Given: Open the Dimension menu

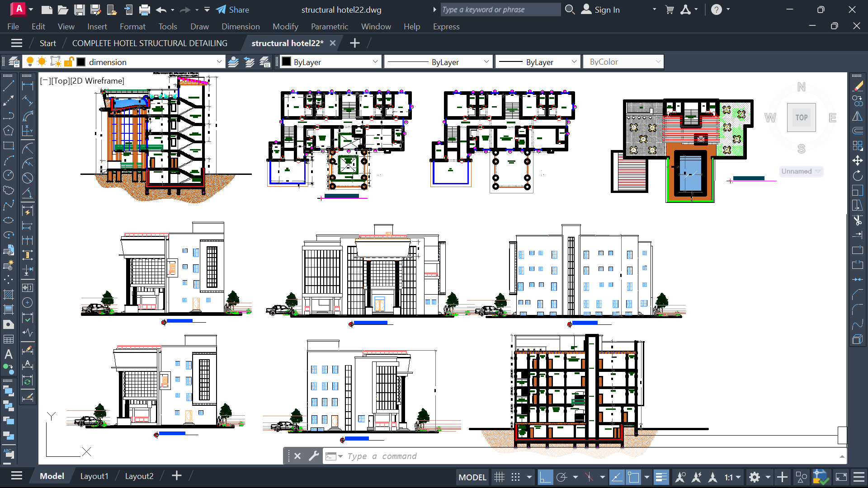Looking at the screenshot, I should pos(241,27).
